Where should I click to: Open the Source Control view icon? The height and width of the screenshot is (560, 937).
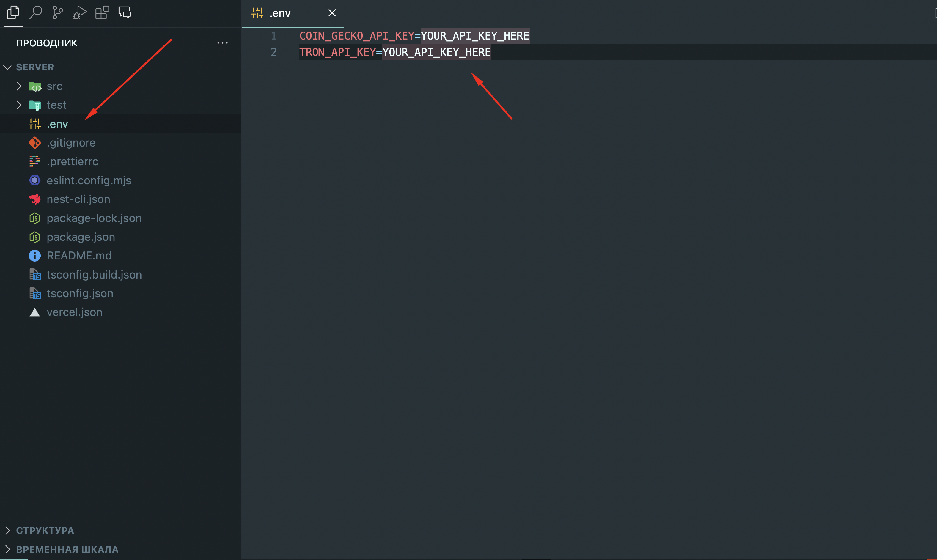pyautogui.click(x=57, y=12)
